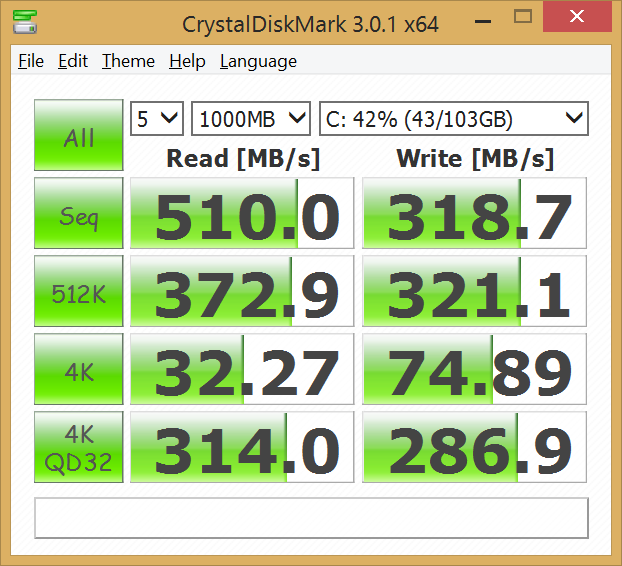The width and height of the screenshot is (622, 566).
Task: Open the test size dropdown showing 1000MB
Action: pyautogui.click(x=251, y=119)
